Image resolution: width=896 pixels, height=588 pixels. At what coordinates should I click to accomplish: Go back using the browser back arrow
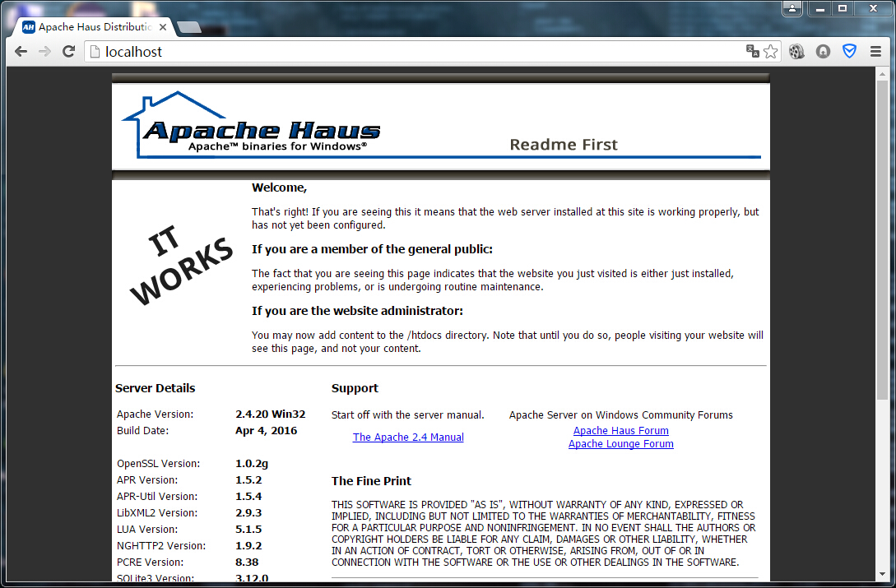click(21, 52)
